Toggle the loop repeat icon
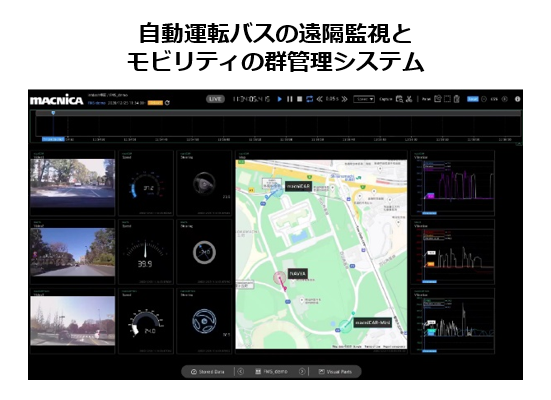This screenshot has width=551, height=400. click(310, 99)
